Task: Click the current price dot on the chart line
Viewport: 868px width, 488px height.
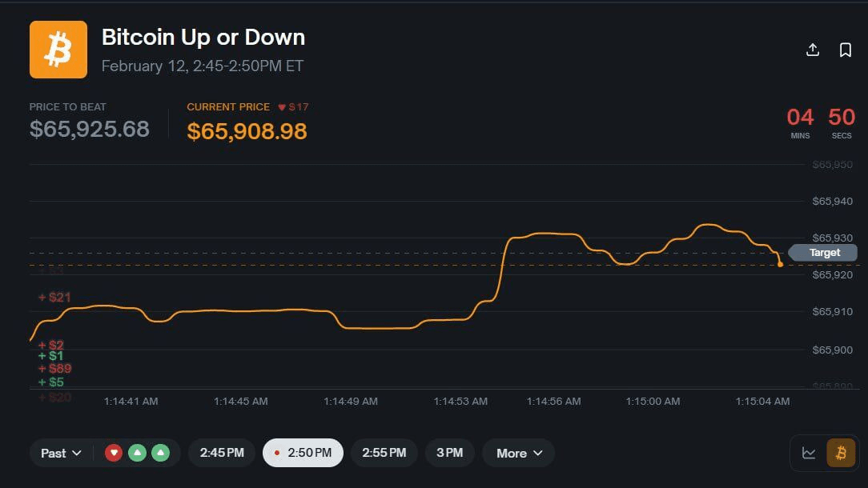Action: tap(781, 264)
